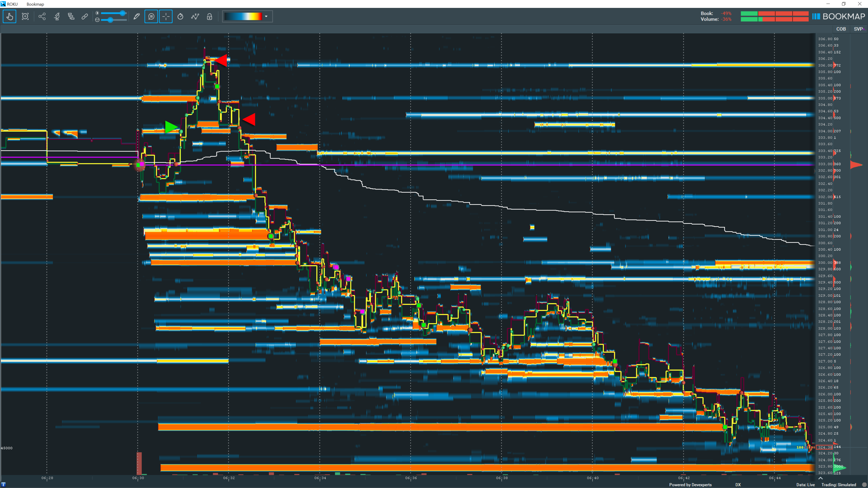
Task: Click the stacked layers configuration icon
Action: point(71,16)
